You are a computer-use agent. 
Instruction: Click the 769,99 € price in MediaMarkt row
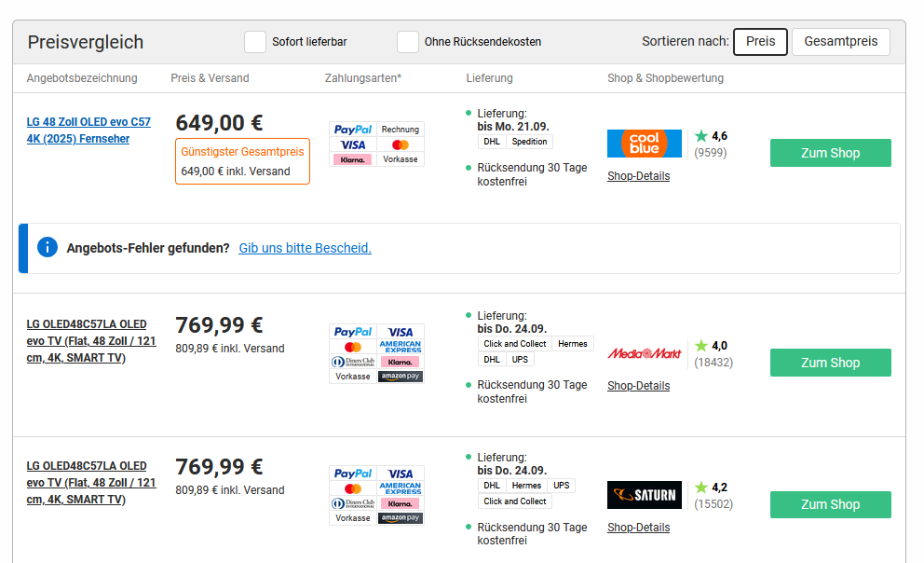coord(219,324)
